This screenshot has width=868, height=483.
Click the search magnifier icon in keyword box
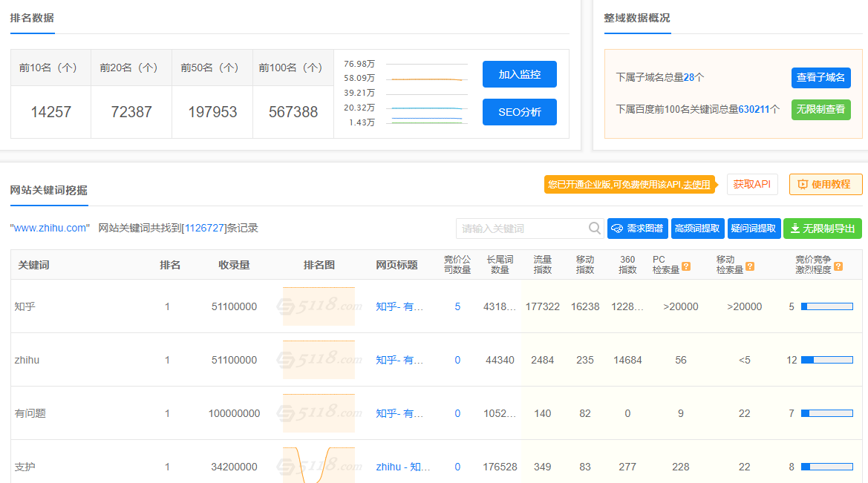pyautogui.click(x=594, y=228)
